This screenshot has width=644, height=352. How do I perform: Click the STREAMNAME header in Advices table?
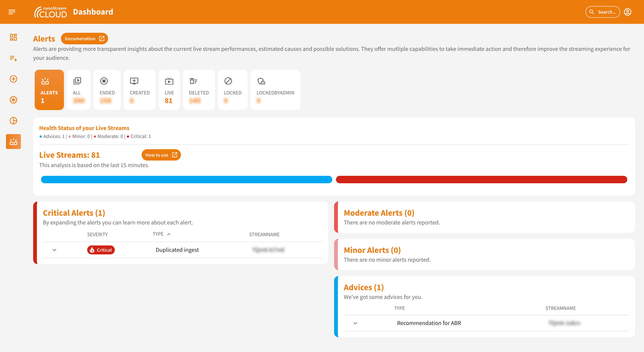click(561, 308)
